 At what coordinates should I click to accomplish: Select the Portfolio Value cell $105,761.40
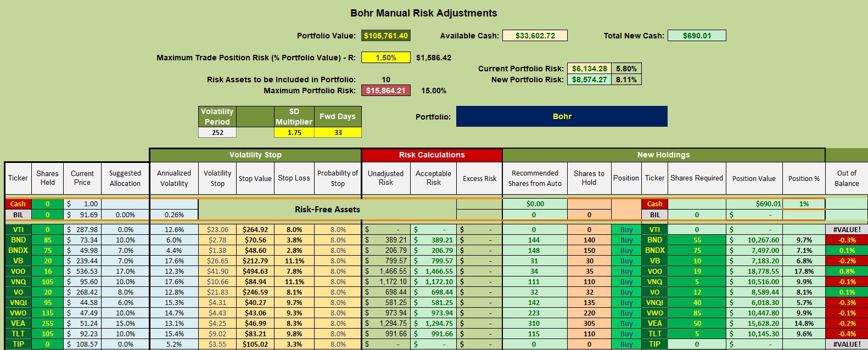point(386,36)
